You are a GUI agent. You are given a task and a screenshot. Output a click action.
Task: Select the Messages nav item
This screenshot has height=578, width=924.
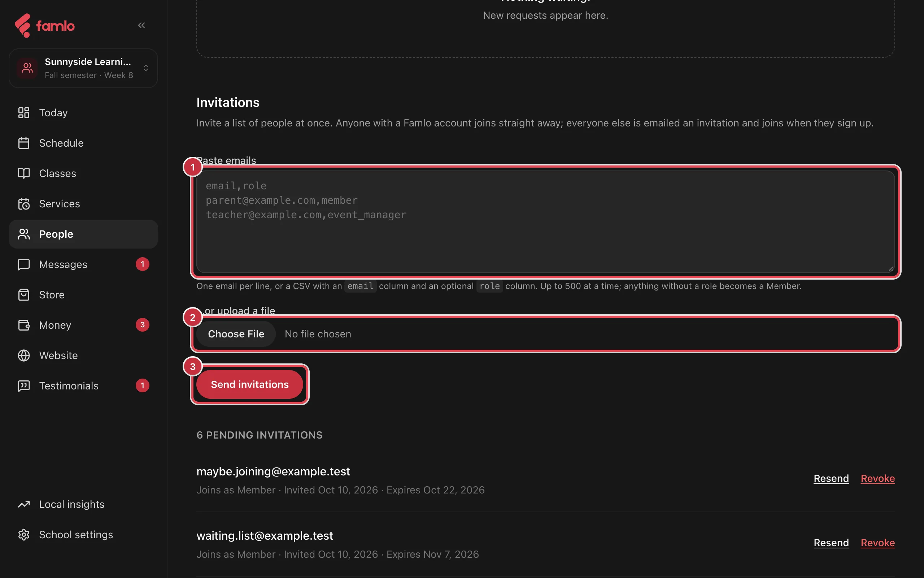click(83, 264)
